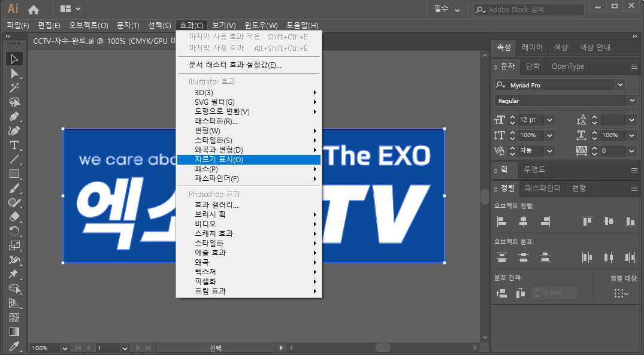Image resolution: width=644 pixels, height=355 pixels.
Task: Switch to the 레이어 panel tab
Action: pos(532,48)
